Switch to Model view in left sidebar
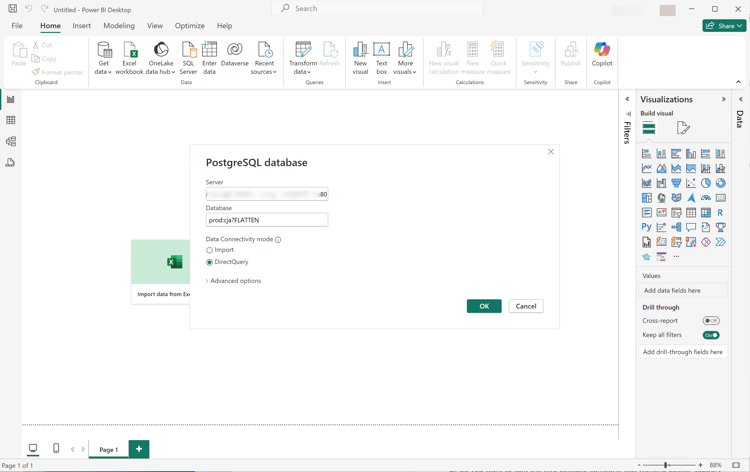 click(11, 141)
